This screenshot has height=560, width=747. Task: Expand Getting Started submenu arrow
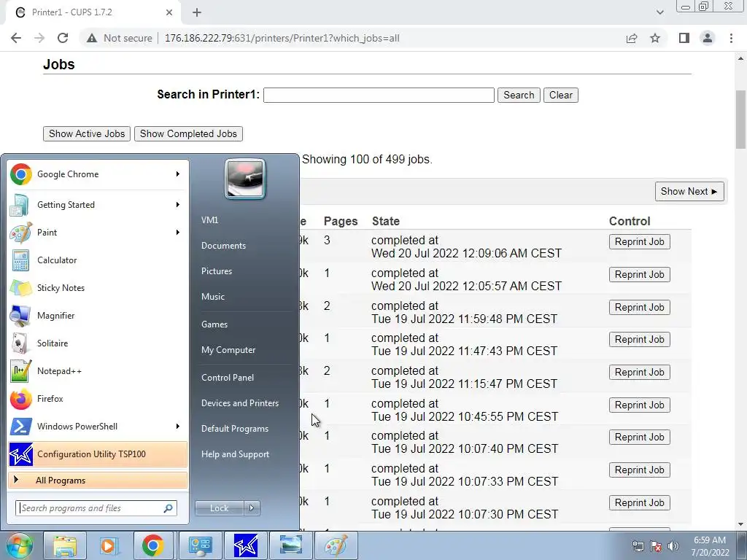click(x=178, y=205)
